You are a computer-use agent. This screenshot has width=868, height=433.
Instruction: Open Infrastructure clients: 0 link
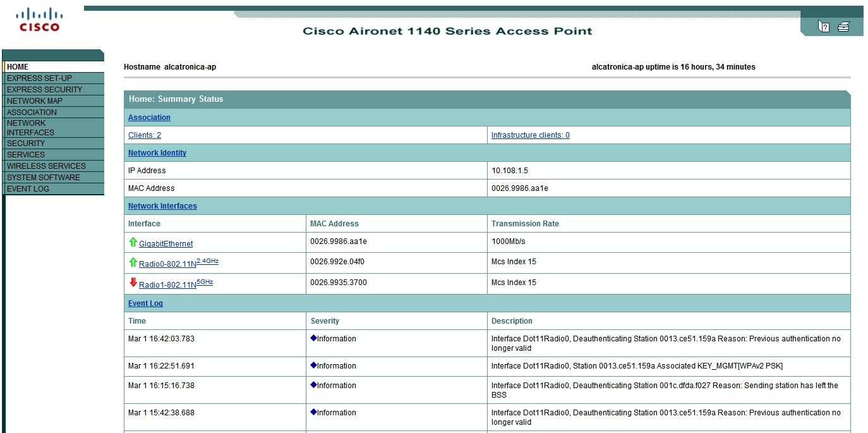530,135
